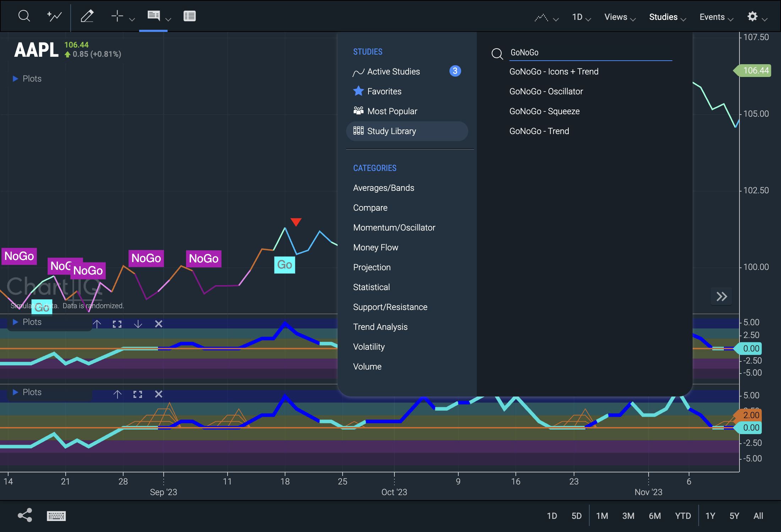Set range to 1D in footer
The width and height of the screenshot is (781, 532).
click(x=552, y=516)
